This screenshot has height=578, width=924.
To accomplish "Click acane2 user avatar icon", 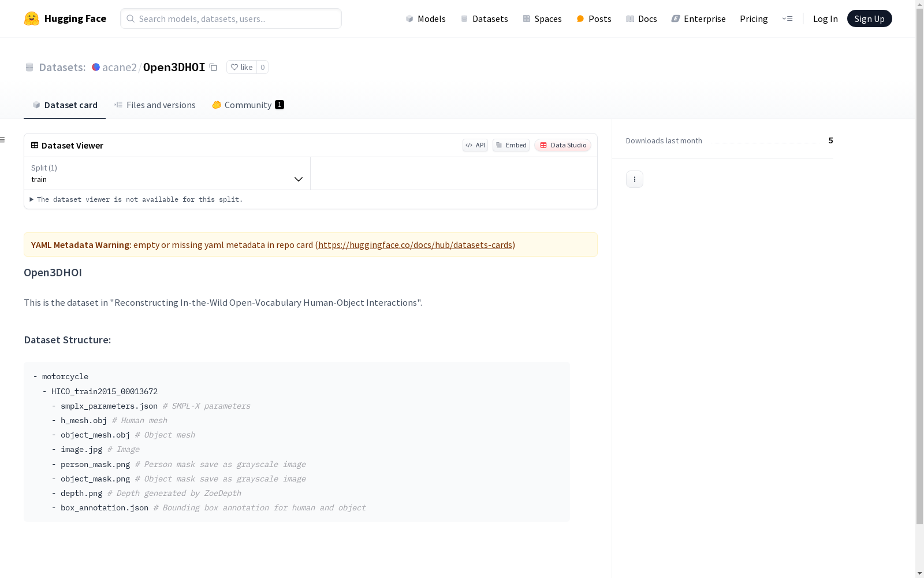I will [96, 67].
